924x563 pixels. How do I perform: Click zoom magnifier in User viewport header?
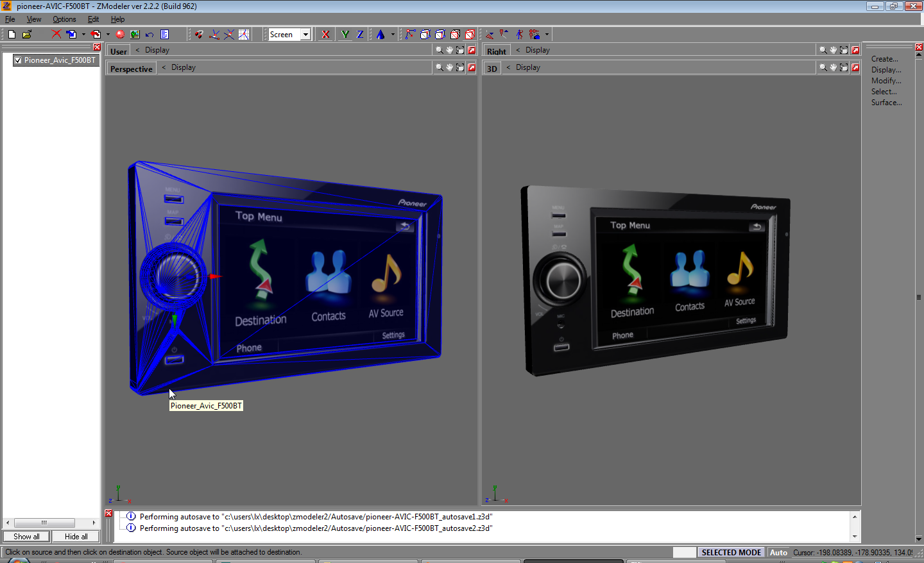[440, 50]
